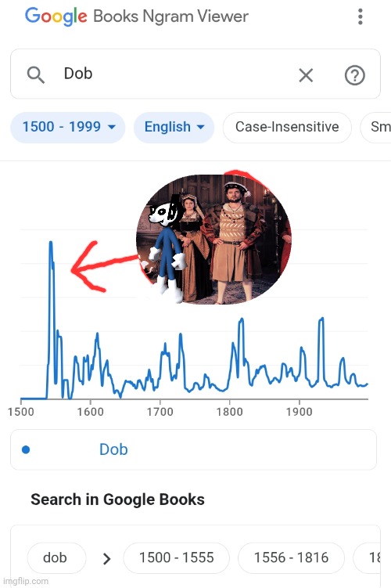Click the Dob legend label

pos(113,449)
